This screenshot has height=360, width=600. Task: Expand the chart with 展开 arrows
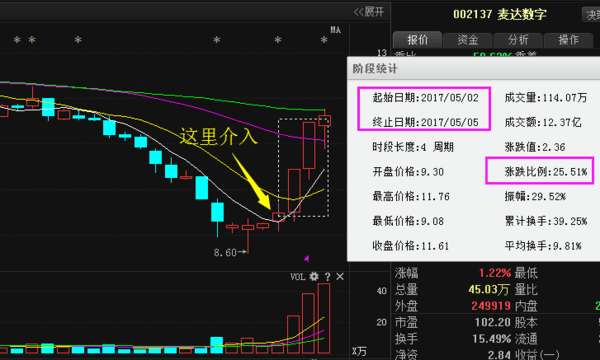coord(368,12)
